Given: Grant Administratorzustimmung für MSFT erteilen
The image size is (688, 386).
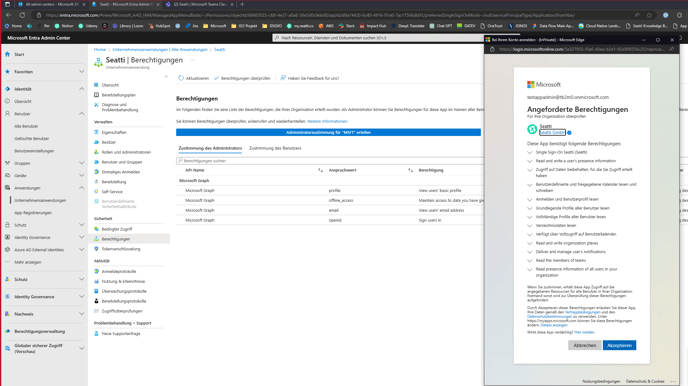Looking at the screenshot, I should point(328,132).
